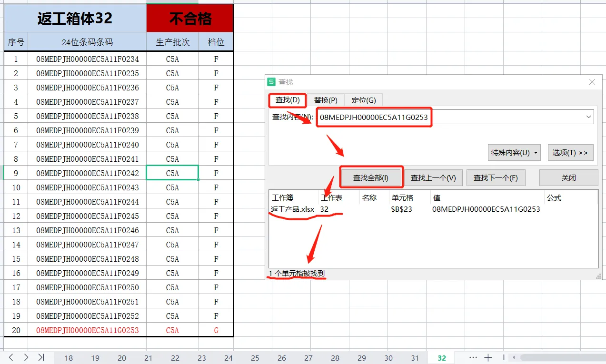The width and height of the screenshot is (606, 364).
Task: Click the WPS icon in Find dialog title
Action: click(x=271, y=82)
